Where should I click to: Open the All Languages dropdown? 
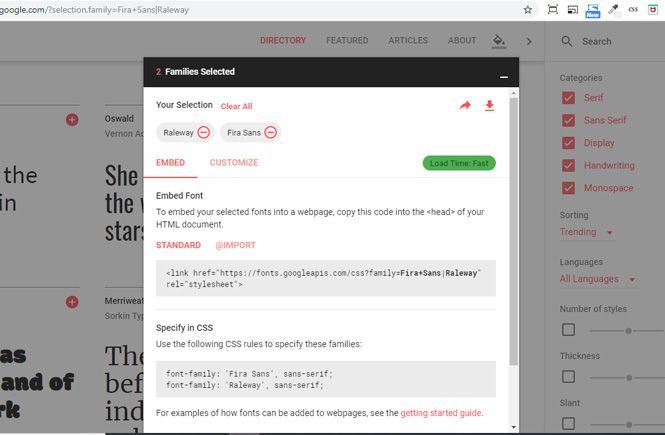tap(597, 279)
